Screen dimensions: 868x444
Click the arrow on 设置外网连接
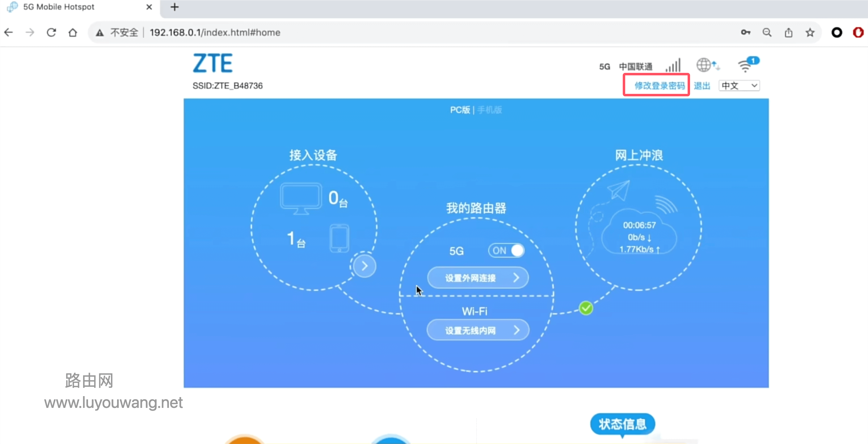[x=517, y=277]
